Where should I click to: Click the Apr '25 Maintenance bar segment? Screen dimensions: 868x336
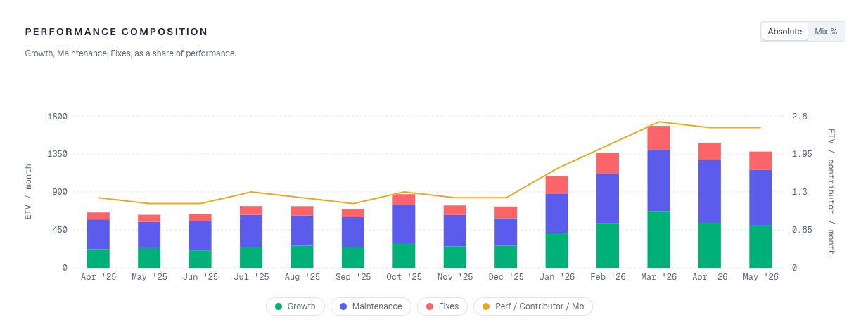point(98,234)
